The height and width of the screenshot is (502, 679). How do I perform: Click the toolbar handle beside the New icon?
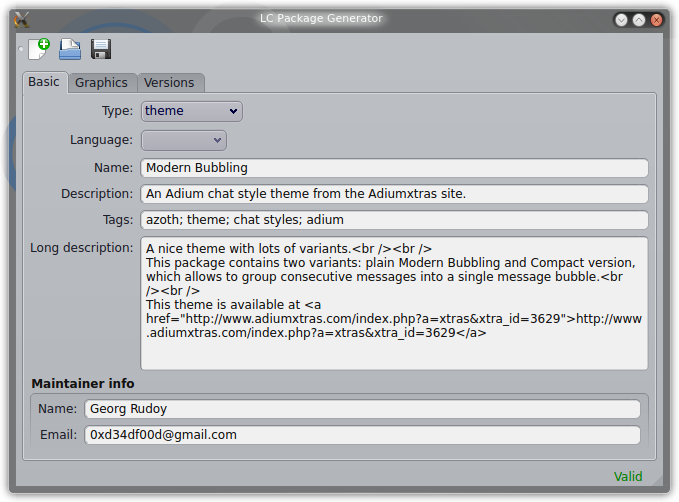20,49
